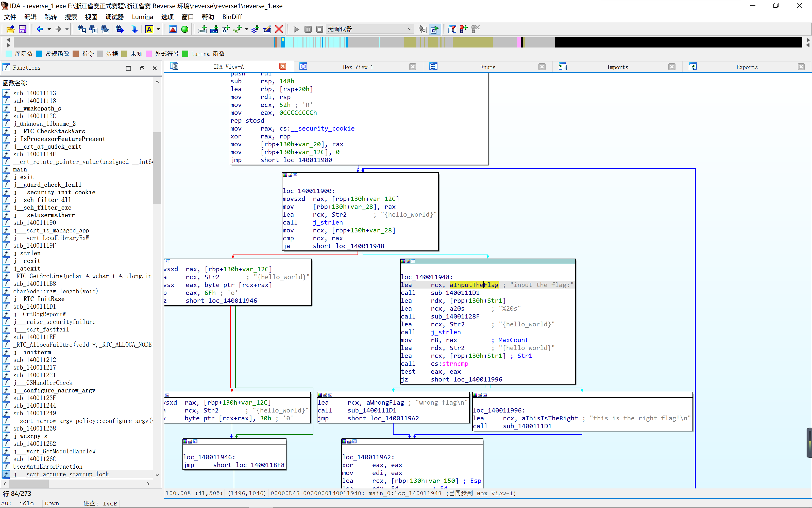Open the back navigation history dropdown arrow

[49, 29]
